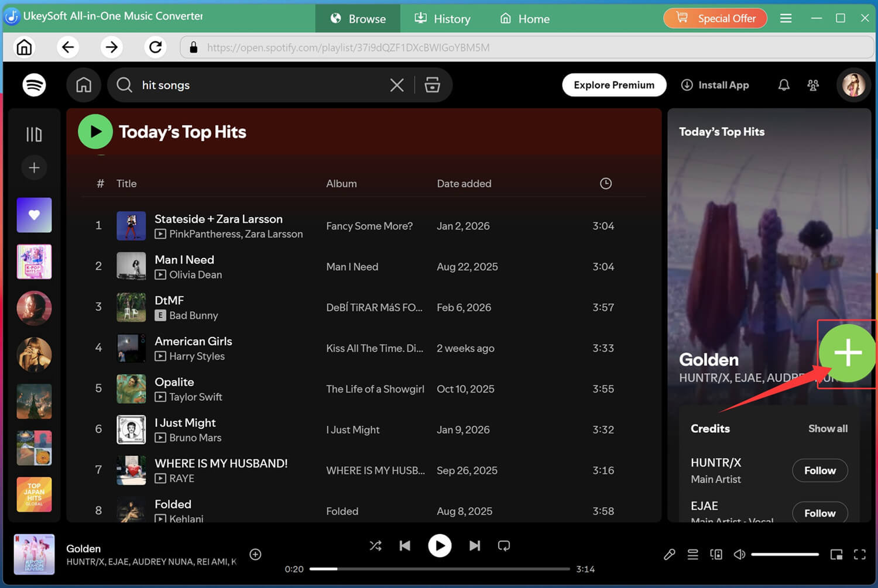Screen dimensions: 878x588
Task: Click the volume slider
Action: 784,554
